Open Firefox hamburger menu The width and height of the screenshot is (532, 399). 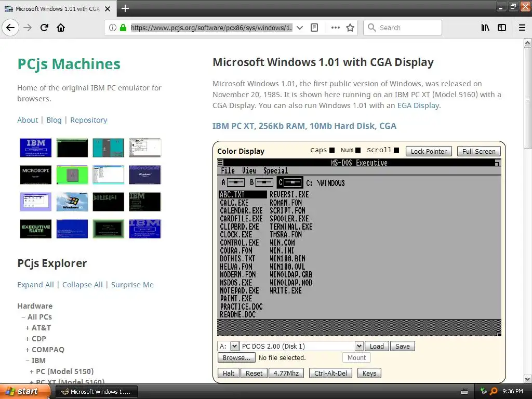tap(522, 28)
